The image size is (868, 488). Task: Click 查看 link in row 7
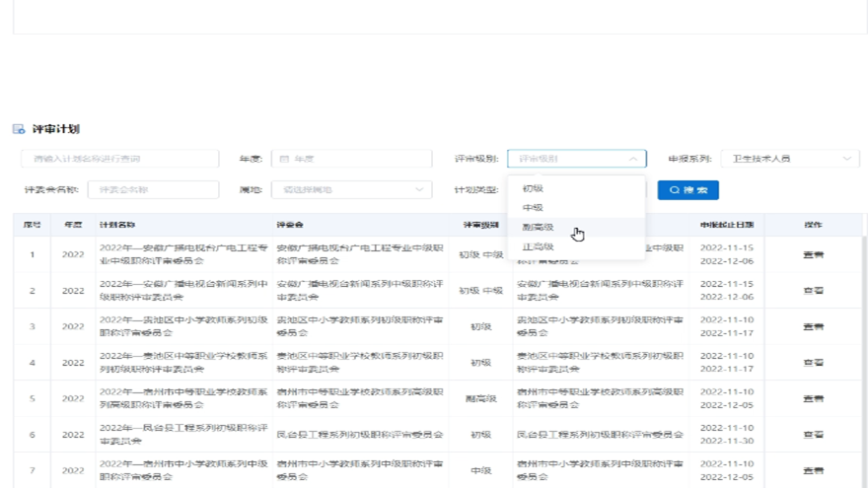pyautogui.click(x=813, y=470)
